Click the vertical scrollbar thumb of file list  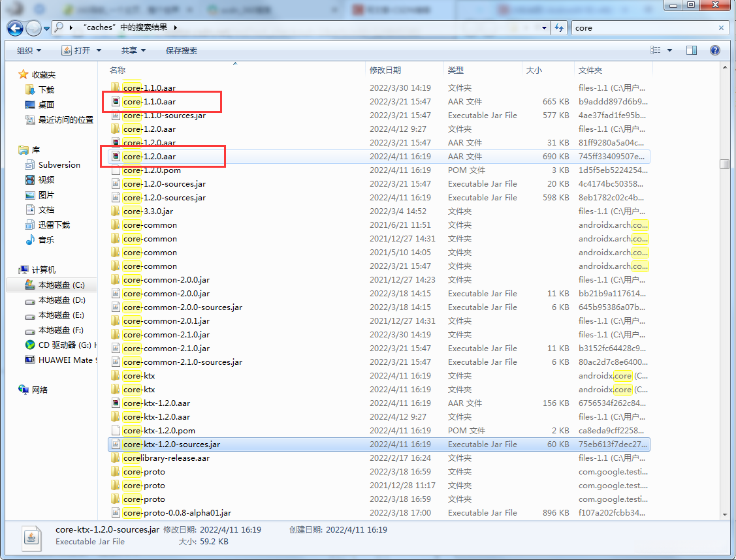pyautogui.click(x=724, y=164)
